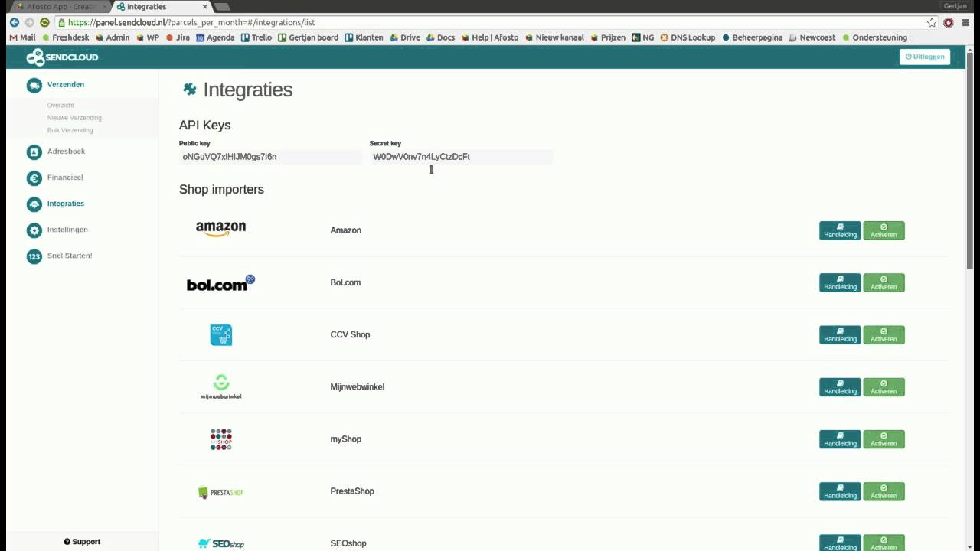Click the Mijnwebwinkel logo
The height and width of the screenshot is (551, 980).
(220, 386)
